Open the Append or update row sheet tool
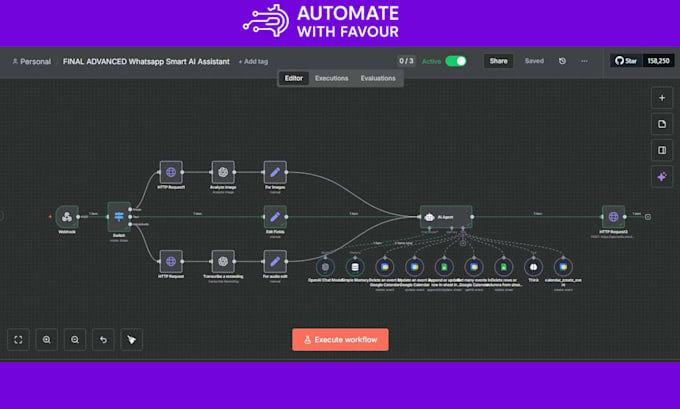 444,267
